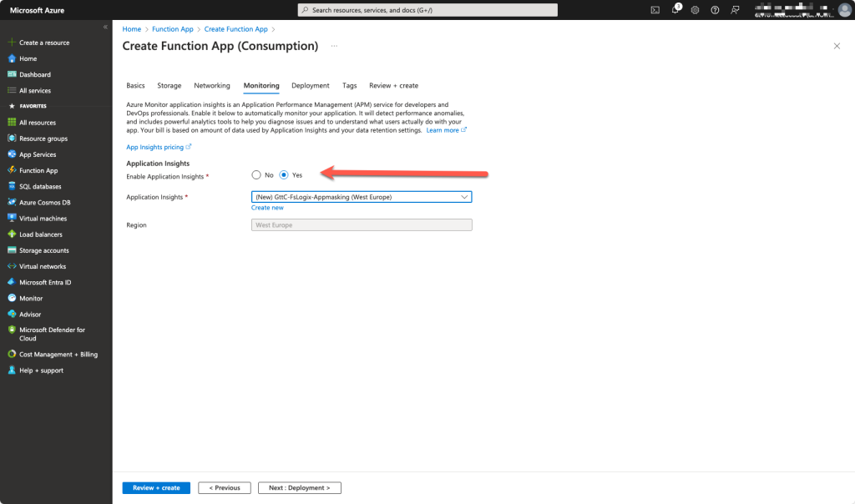Open Azure Cosmos DB icon
Screen dimensions: 855x504
click(12, 202)
